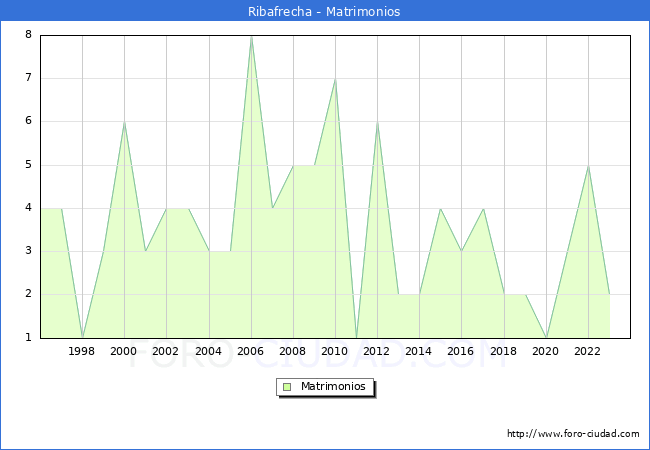Click the y-axis value 5
Viewport: 650px width, 450px height.
[x=28, y=165]
